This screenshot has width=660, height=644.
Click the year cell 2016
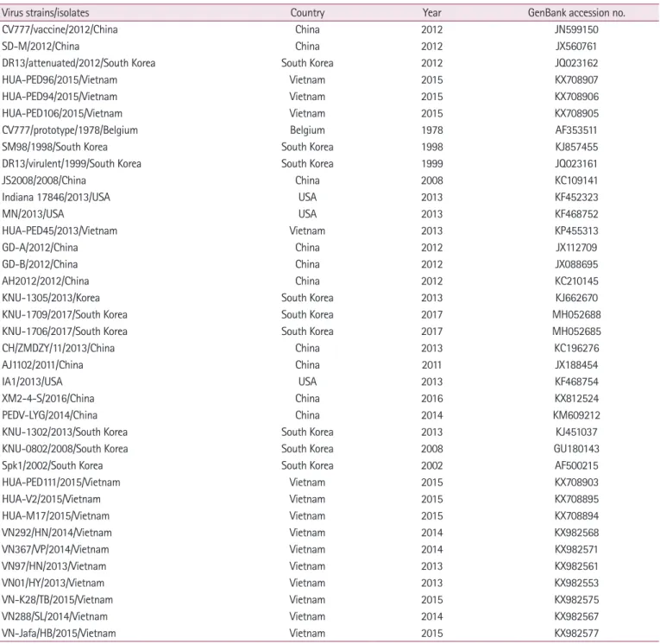tap(432, 399)
